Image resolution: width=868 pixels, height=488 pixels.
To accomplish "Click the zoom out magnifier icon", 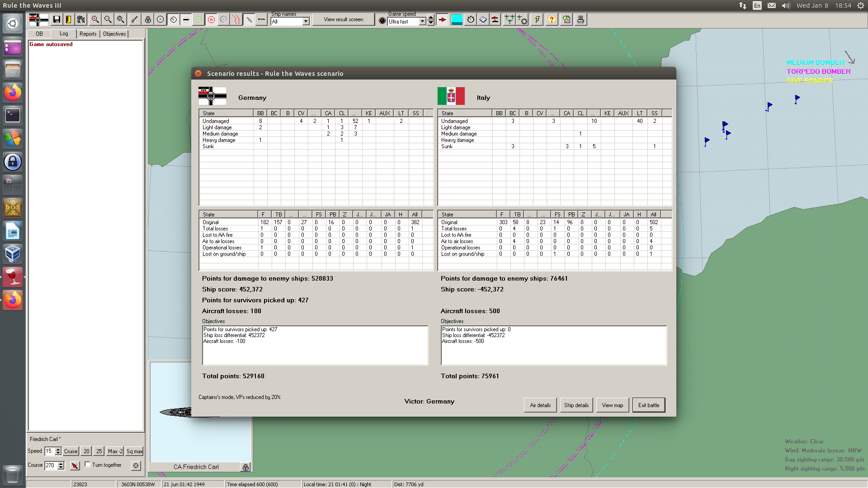I will (x=108, y=19).
